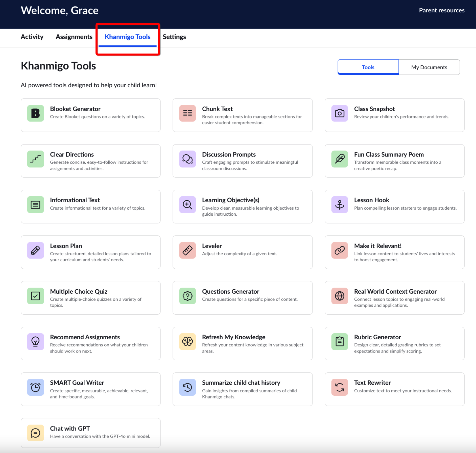Click the Clear Directions description text
The height and width of the screenshot is (453, 476).
(99, 165)
